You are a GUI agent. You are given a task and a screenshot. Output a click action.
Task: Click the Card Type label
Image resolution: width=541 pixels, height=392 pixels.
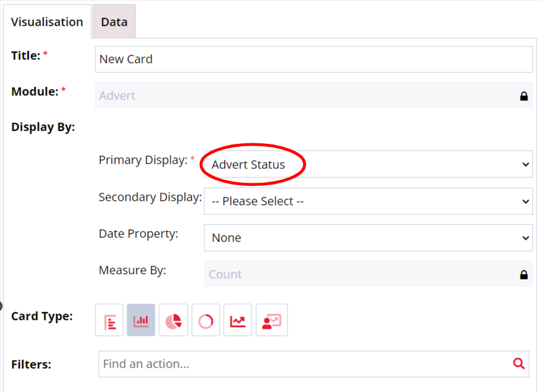pos(42,316)
